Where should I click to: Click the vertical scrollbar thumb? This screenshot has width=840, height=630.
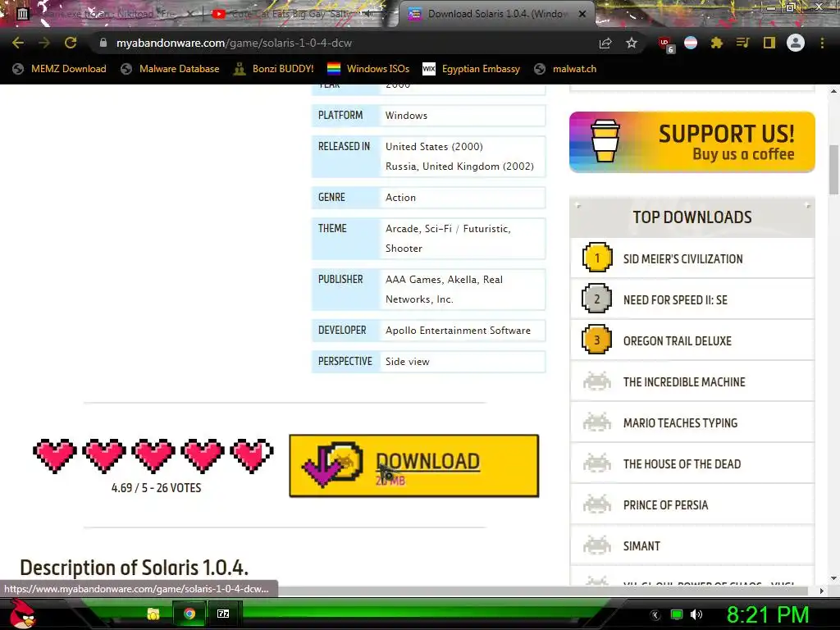[833, 170]
